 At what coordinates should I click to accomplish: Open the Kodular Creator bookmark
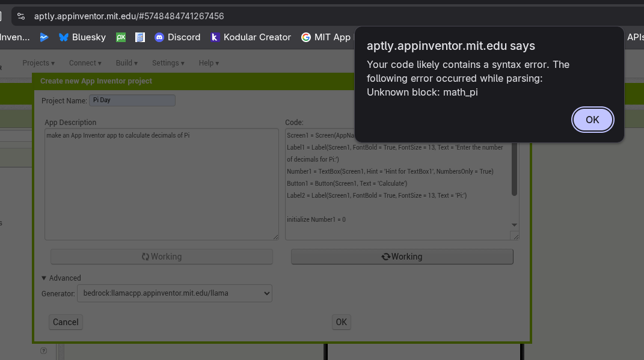(250, 37)
